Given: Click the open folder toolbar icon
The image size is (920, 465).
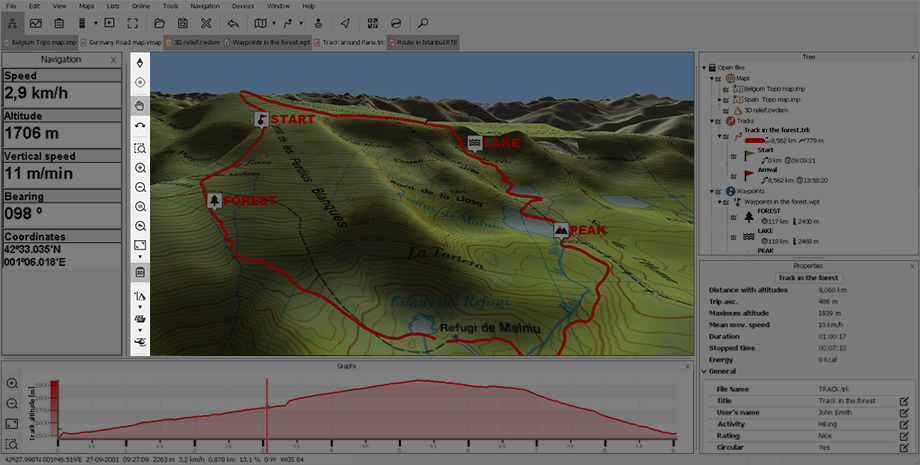Looking at the screenshot, I should tap(158, 22).
